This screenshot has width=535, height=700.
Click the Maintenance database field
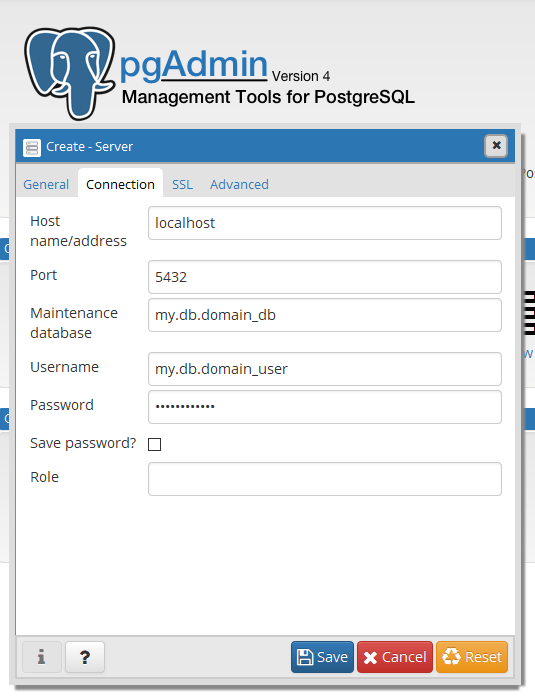(x=325, y=315)
